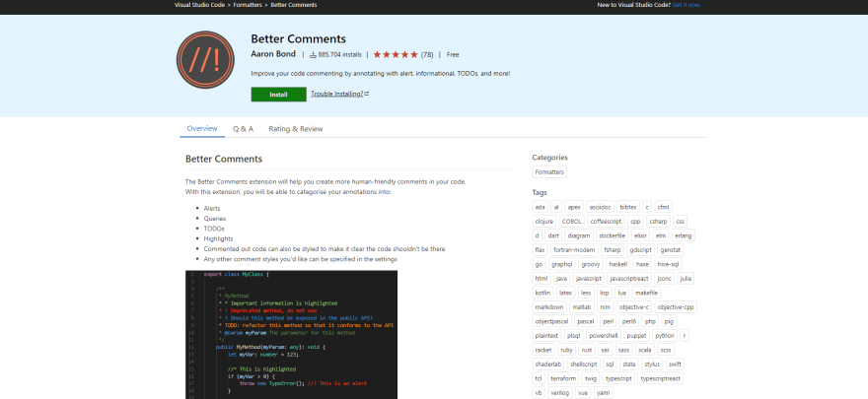Select the clojure tag
The image size is (868, 399).
click(x=544, y=221)
